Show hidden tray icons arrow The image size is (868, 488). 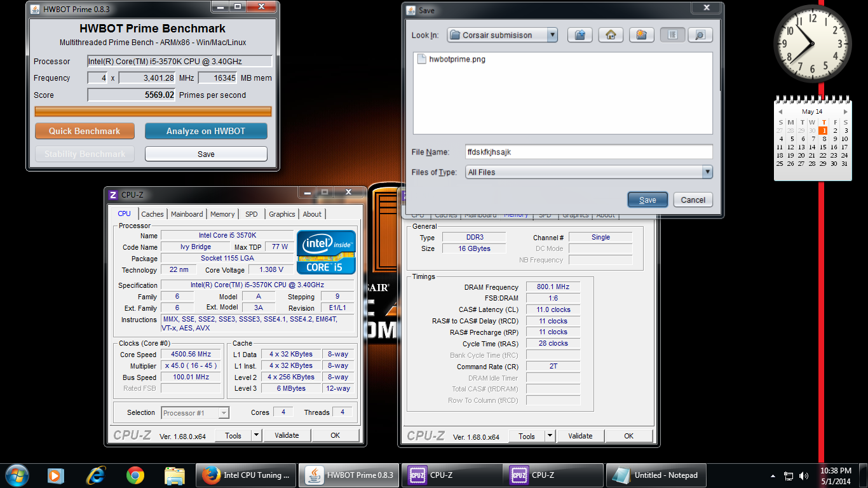[x=773, y=475]
